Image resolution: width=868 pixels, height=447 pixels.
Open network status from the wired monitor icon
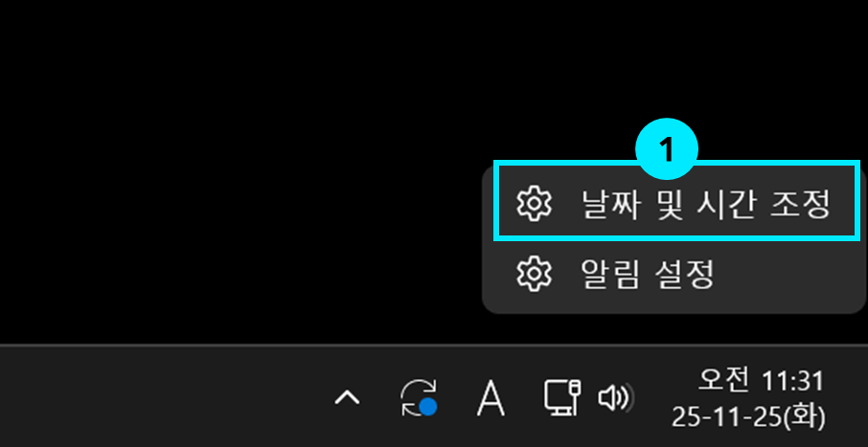point(561,396)
